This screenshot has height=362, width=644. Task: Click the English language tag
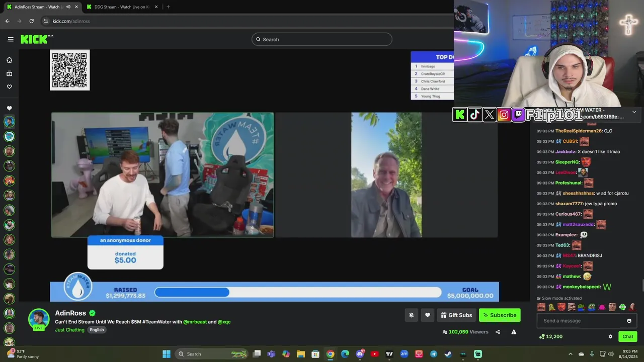pyautogui.click(x=97, y=330)
